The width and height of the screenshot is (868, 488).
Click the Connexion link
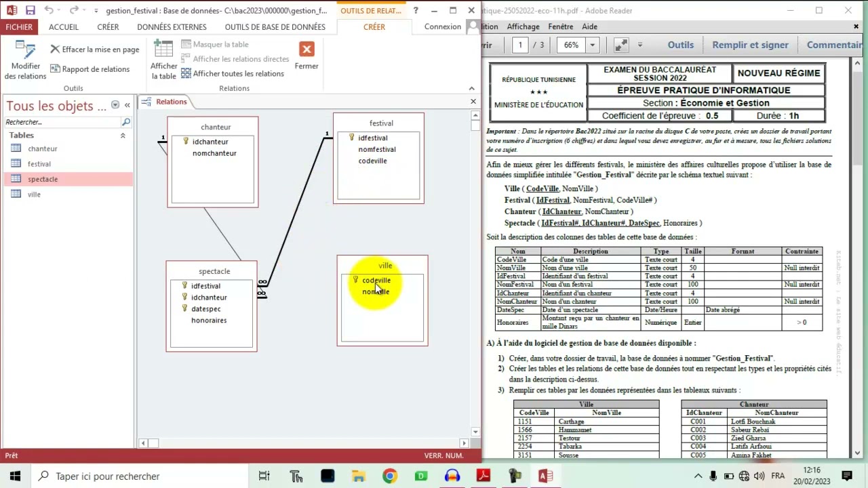click(442, 26)
